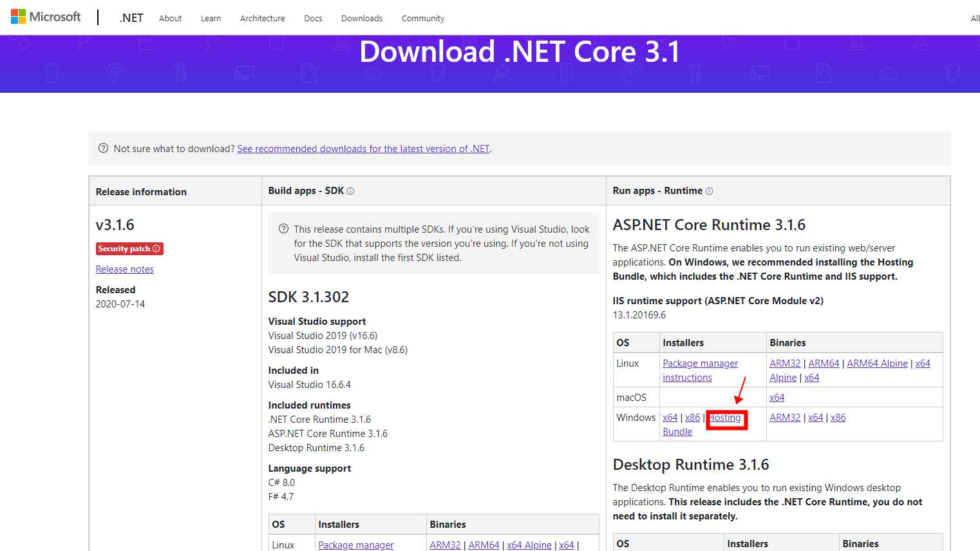The height and width of the screenshot is (551, 980).
Task: Click IIS module version 13.1.20169.6
Action: [639, 315]
